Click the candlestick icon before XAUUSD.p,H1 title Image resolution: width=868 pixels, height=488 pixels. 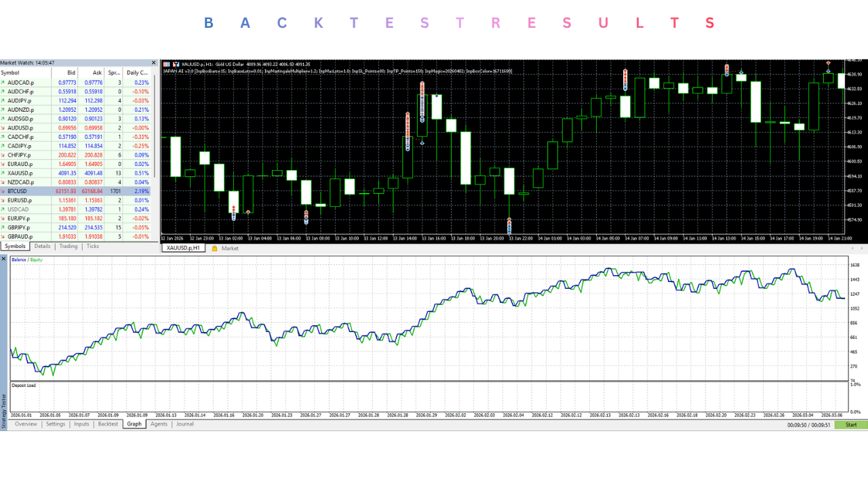click(x=176, y=64)
